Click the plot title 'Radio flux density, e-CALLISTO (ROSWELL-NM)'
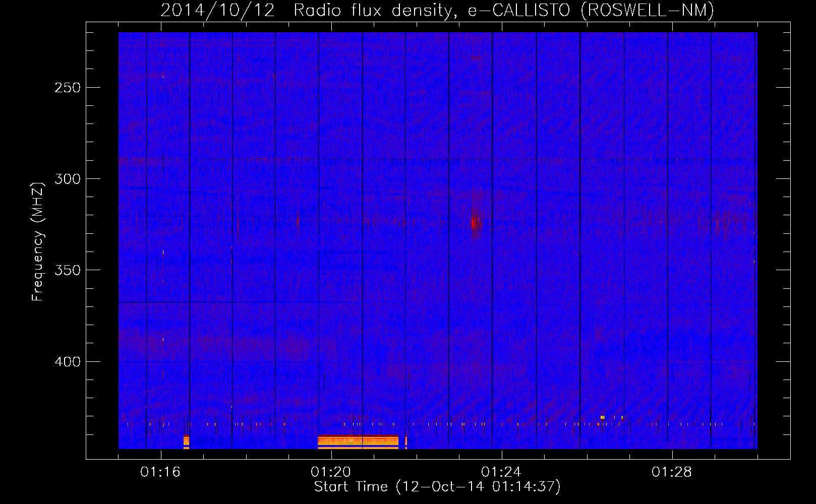This screenshot has height=504, width=816. (504, 10)
